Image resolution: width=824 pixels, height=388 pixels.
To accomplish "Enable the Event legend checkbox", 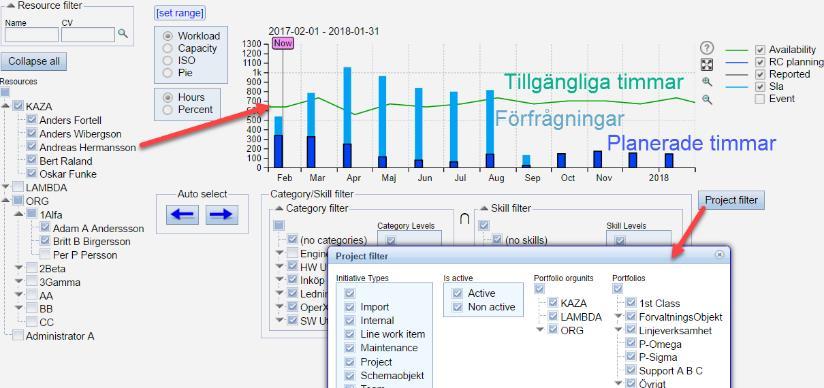I will point(760,99).
